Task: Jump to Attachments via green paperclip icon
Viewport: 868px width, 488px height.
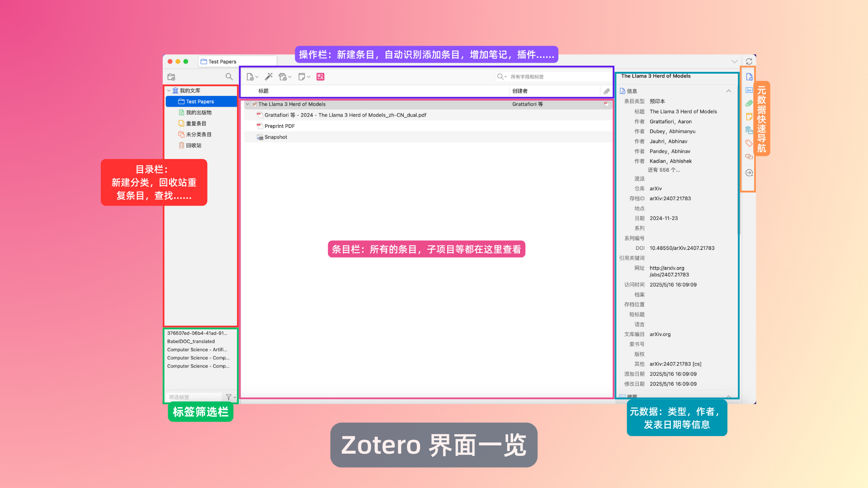Action: click(749, 103)
